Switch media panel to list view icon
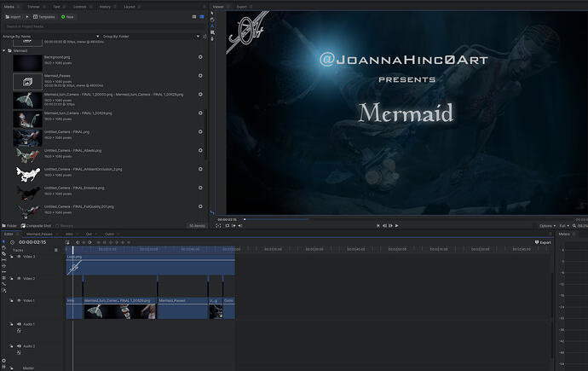 coord(193,16)
